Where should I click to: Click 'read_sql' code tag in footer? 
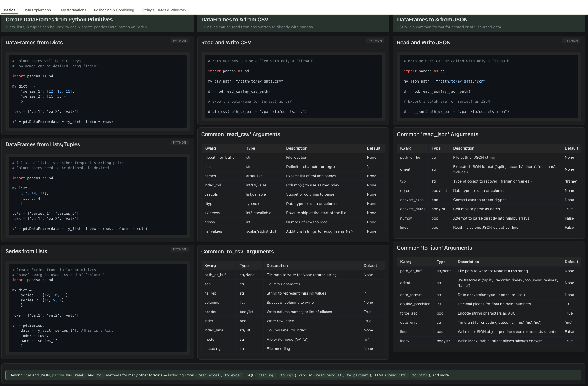coord(267,375)
